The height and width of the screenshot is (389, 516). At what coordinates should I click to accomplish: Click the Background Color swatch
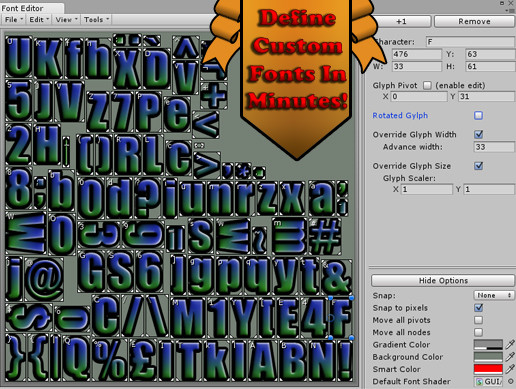[x=488, y=357]
